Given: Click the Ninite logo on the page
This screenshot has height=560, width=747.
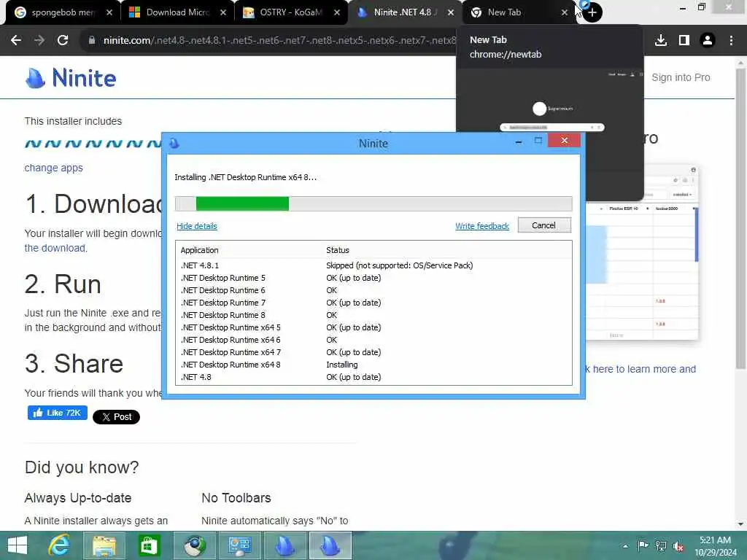Looking at the screenshot, I should [71, 78].
